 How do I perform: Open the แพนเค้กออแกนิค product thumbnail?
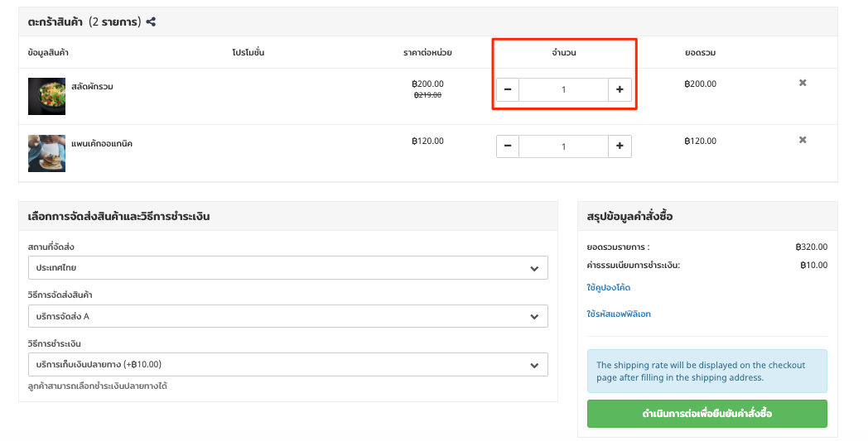coord(47,153)
